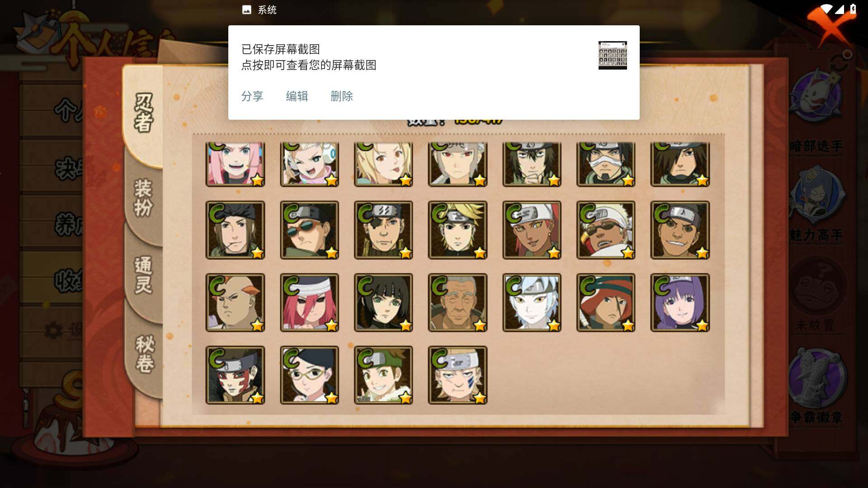This screenshot has width=868, height=488.
Task: Tap 分享 in the screenshot notification
Action: pos(252,96)
